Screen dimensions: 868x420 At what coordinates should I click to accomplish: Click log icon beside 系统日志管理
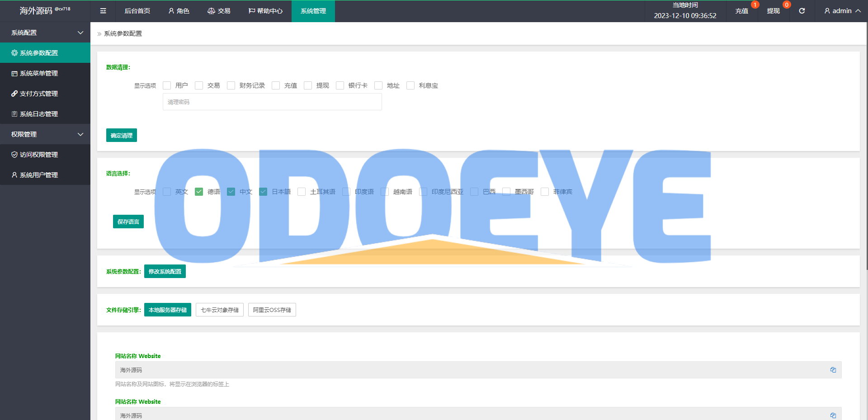point(14,114)
